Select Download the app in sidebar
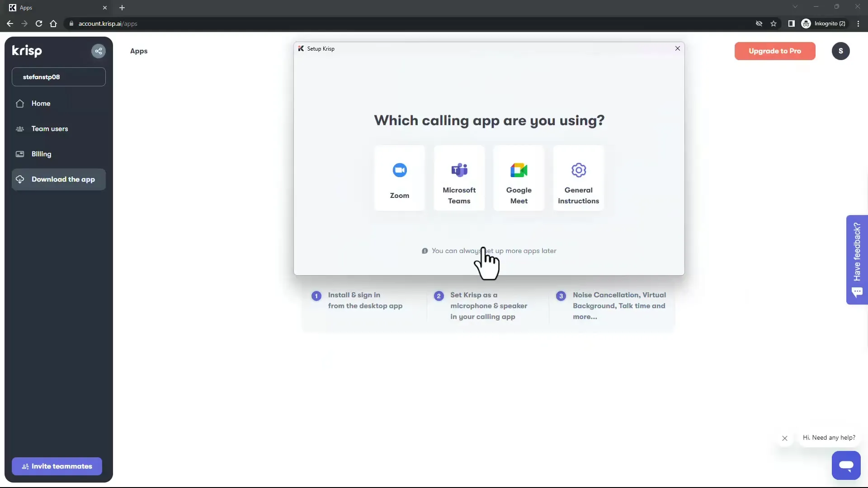The height and width of the screenshot is (488, 868). [59, 179]
